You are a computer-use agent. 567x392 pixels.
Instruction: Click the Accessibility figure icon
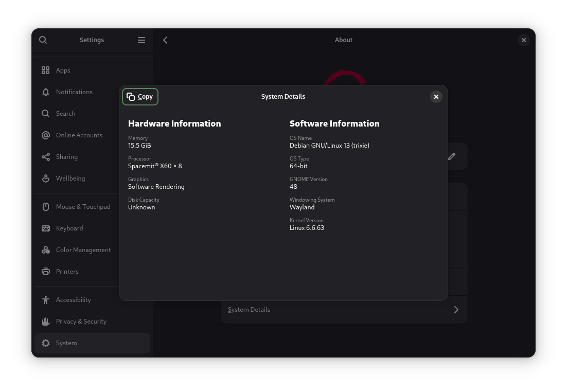tap(46, 300)
